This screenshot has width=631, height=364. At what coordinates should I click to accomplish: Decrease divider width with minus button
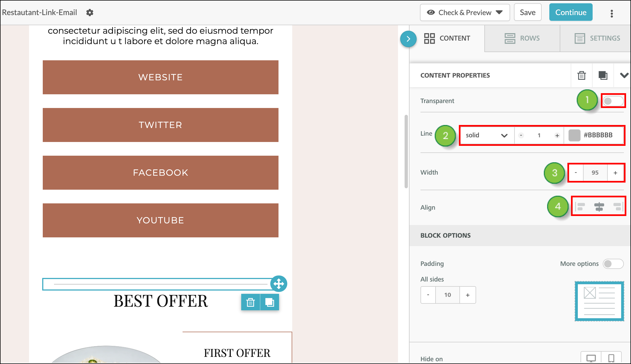(x=576, y=173)
